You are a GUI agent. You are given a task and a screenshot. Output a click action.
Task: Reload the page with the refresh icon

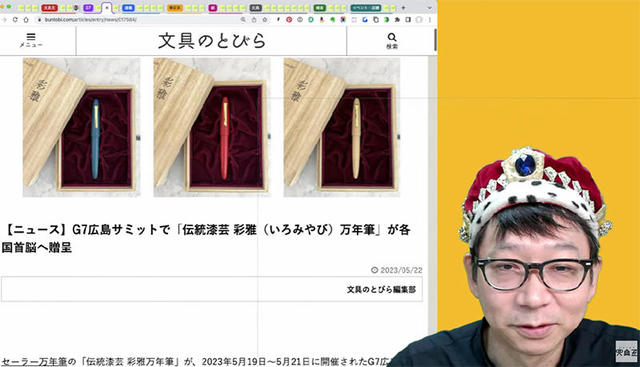pos(15,20)
